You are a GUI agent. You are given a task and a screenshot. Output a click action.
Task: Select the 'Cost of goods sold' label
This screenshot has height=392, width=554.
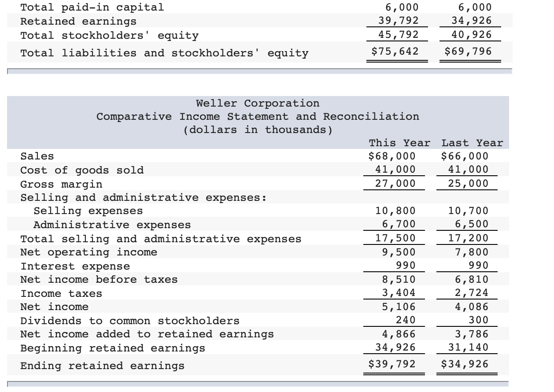pyautogui.click(x=82, y=170)
